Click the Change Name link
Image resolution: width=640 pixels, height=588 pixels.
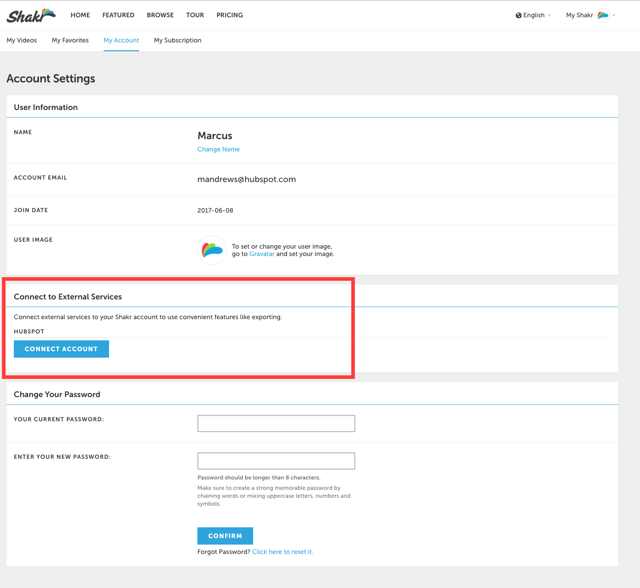pyautogui.click(x=218, y=149)
